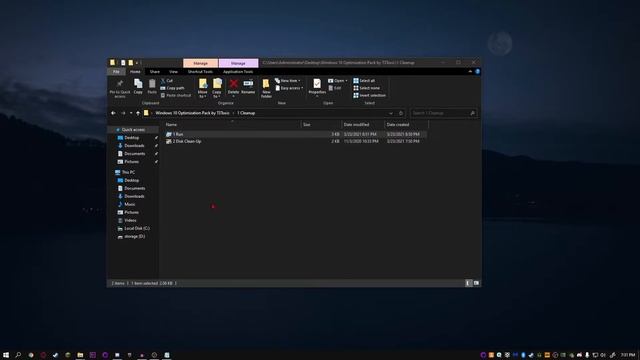The width and height of the screenshot is (640, 360).
Task: Click the taskbar clock showing the time
Action: pos(628,355)
